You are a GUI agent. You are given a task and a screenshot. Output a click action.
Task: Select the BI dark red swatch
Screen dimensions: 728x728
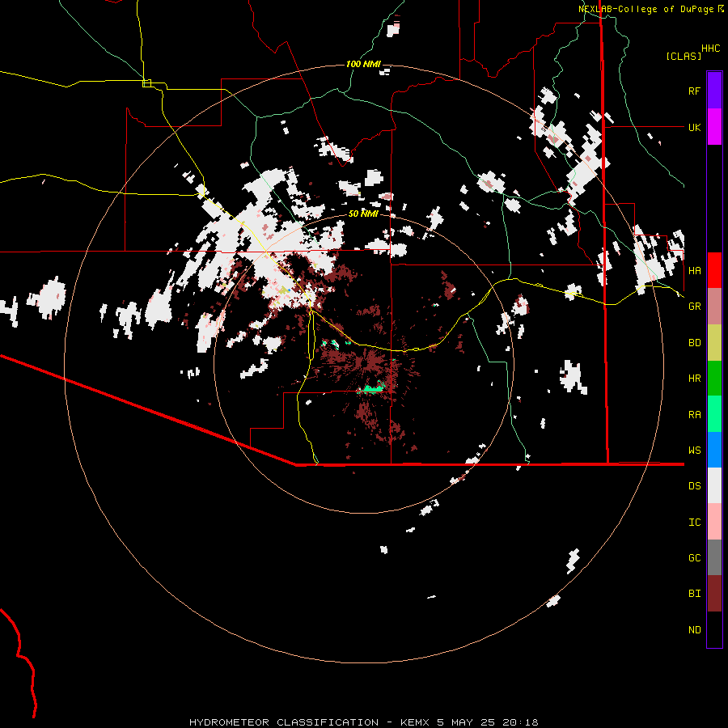point(714,594)
